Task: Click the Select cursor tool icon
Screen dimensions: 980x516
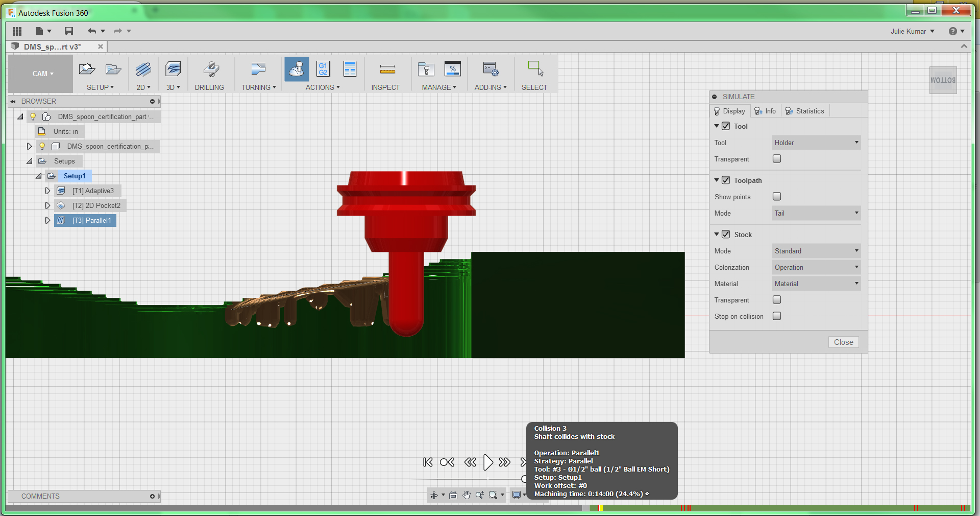Action: tap(535, 68)
